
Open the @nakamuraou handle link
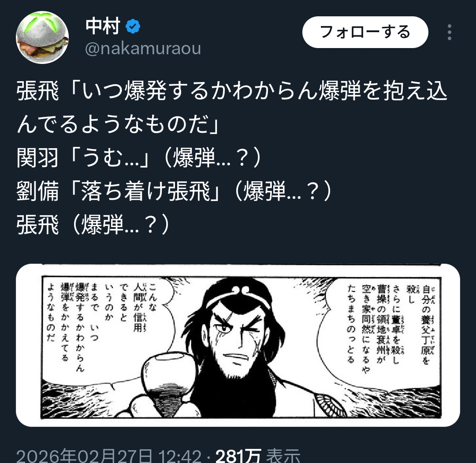[143, 49]
